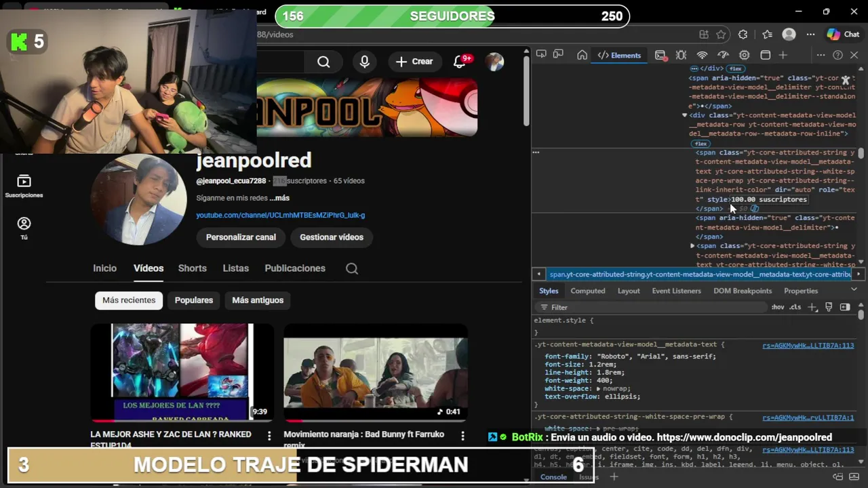Open DOM Breakpoints tab

(x=743, y=291)
